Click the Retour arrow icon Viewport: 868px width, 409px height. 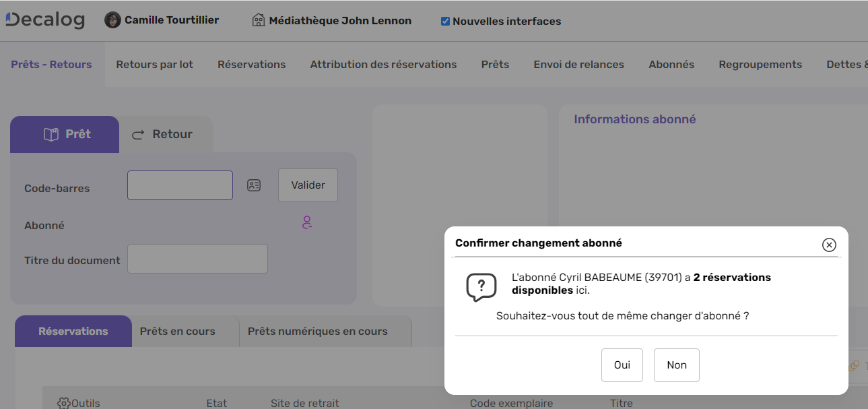click(x=138, y=135)
